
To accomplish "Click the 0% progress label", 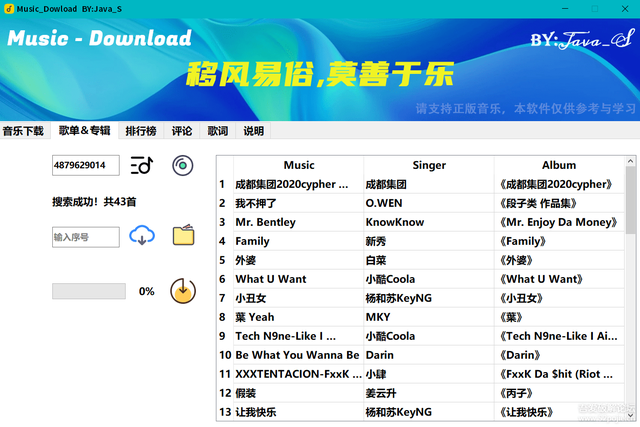I will pos(147,291).
